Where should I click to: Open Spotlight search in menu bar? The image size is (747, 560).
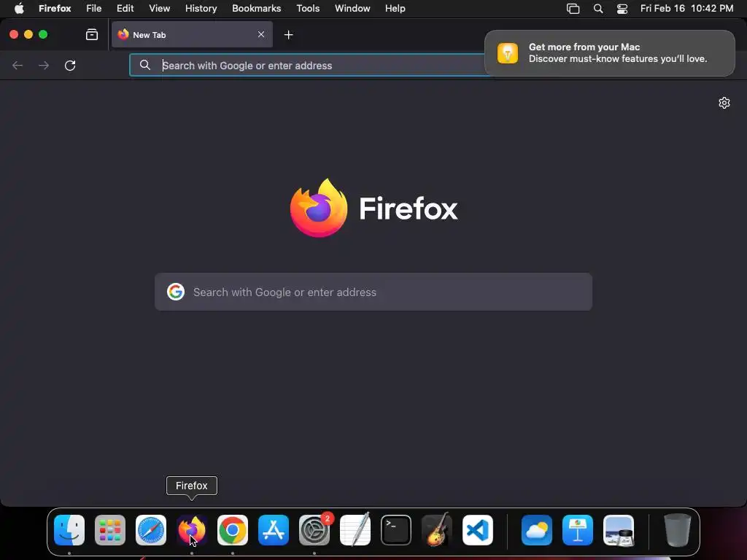pos(598,9)
